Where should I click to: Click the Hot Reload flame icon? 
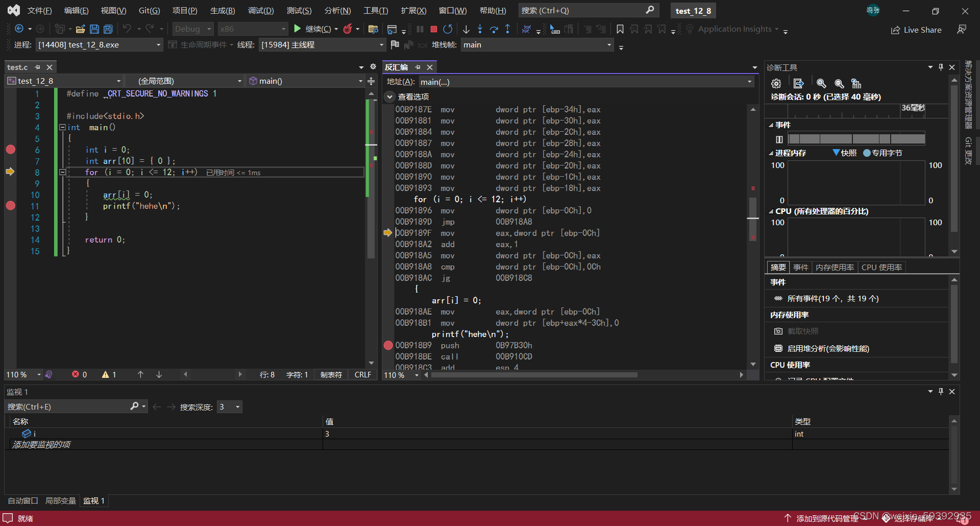click(x=348, y=29)
